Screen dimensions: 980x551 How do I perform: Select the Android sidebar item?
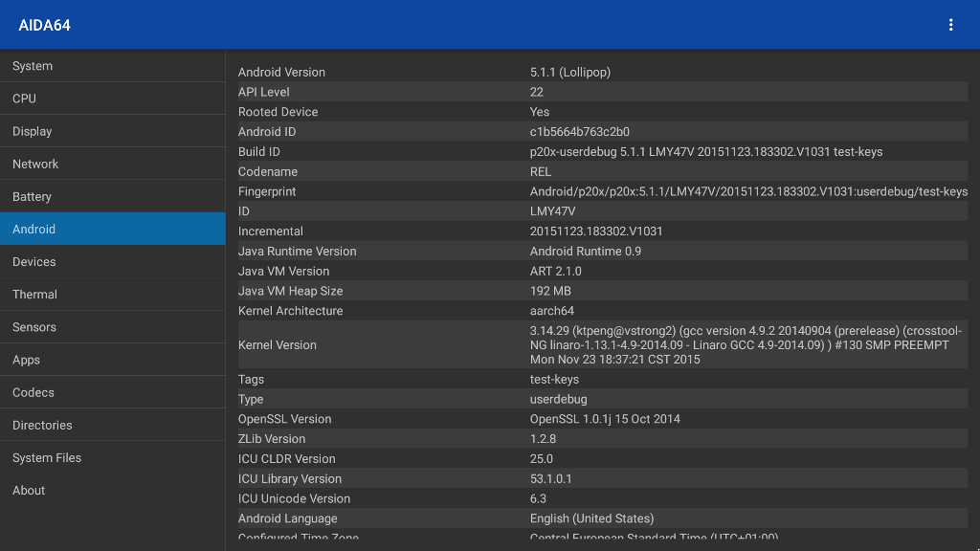(x=113, y=229)
